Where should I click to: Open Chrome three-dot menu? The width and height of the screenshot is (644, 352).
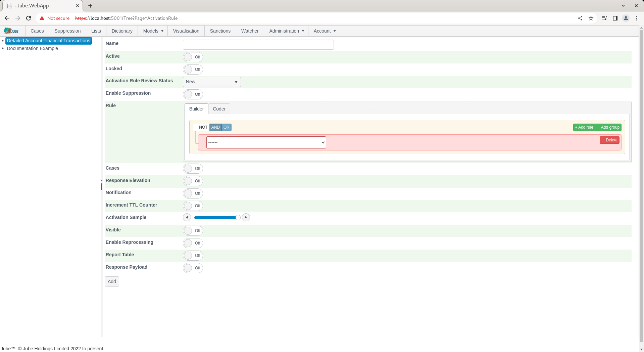click(x=637, y=18)
